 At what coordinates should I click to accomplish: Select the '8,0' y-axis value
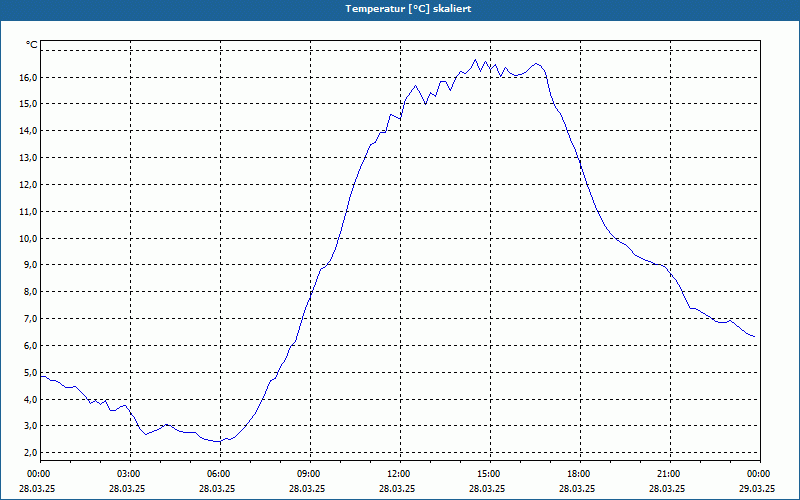31,292
